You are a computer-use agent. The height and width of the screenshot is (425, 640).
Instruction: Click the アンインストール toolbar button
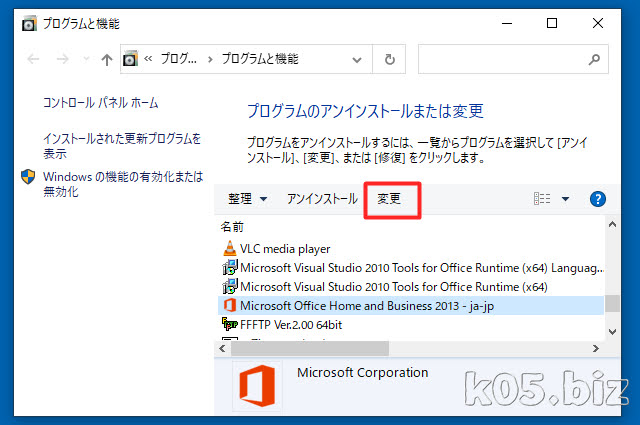tap(322, 199)
